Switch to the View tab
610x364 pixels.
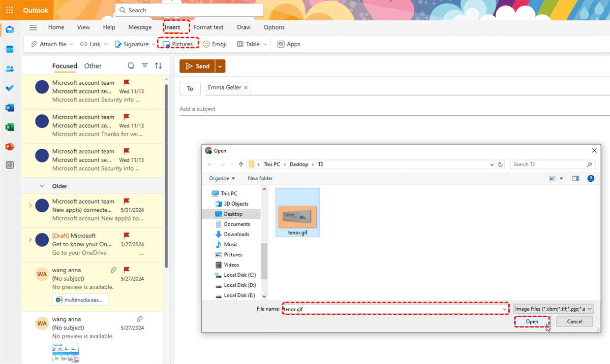pyautogui.click(x=83, y=27)
